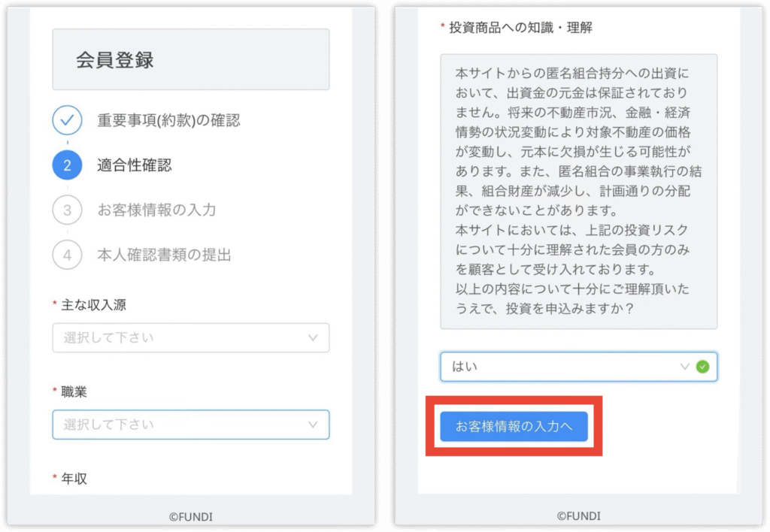The image size is (770, 532).
Task: Click the 会員登録 heading
Action: [x=114, y=60]
